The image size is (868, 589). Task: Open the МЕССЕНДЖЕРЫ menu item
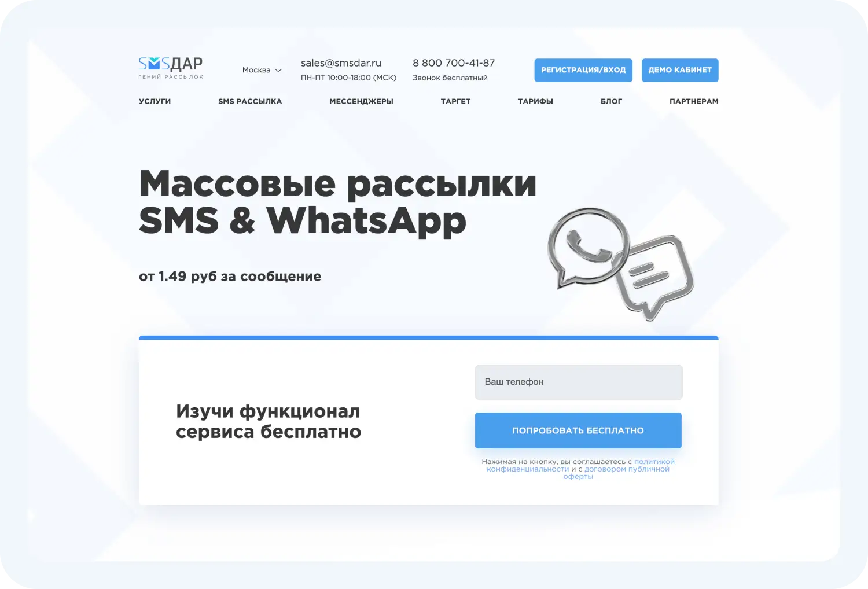click(x=361, y=101)
